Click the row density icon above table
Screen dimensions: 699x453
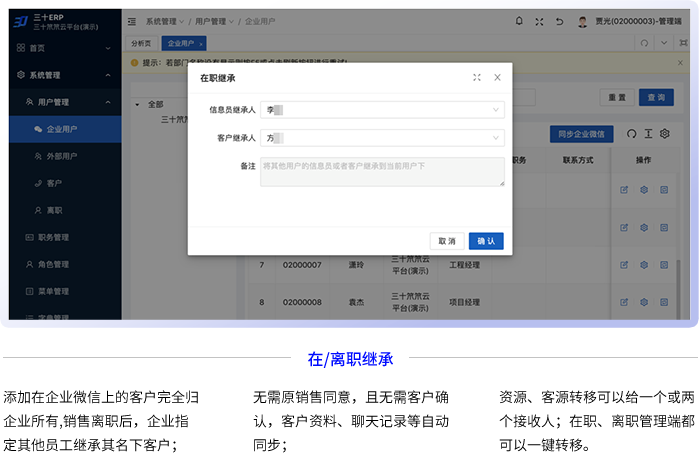point(647,134)
